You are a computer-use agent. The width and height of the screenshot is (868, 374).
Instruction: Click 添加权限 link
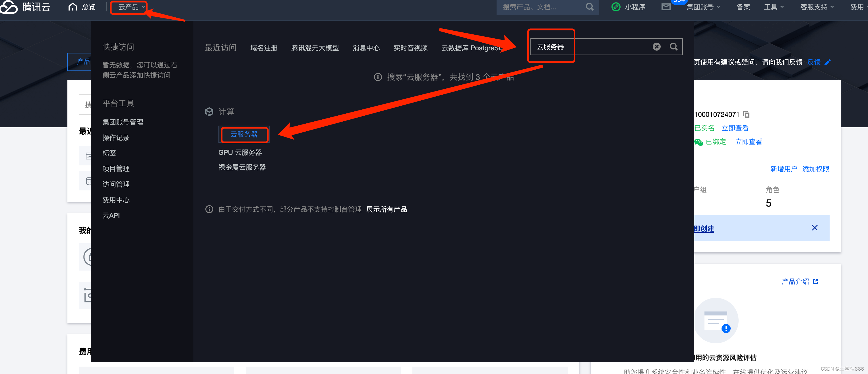tap(816, 169)
